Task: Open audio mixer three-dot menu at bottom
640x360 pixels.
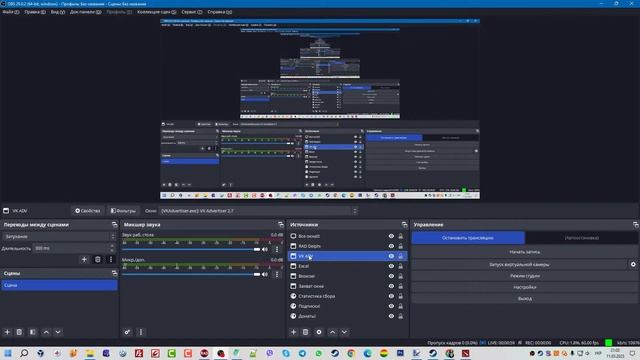Action: tap(141, 332)
